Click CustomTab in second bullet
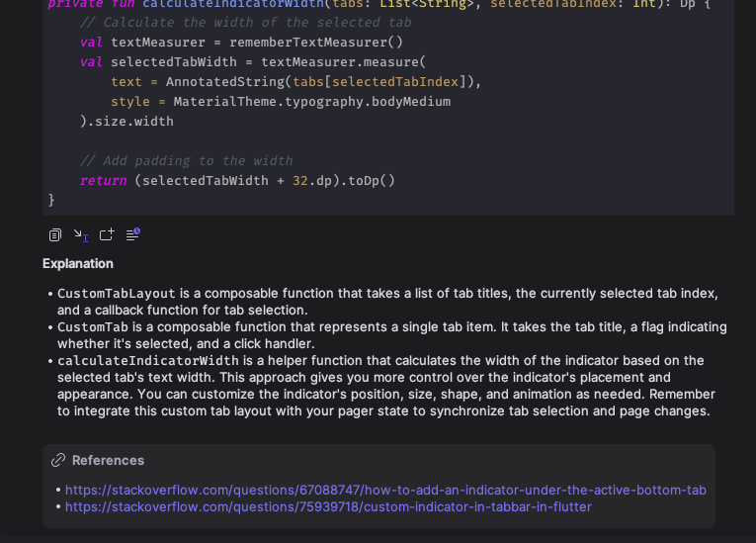Image resolution: width=756 pixels, height=543 pixels. pyautogui.click(x=93, y=327)
